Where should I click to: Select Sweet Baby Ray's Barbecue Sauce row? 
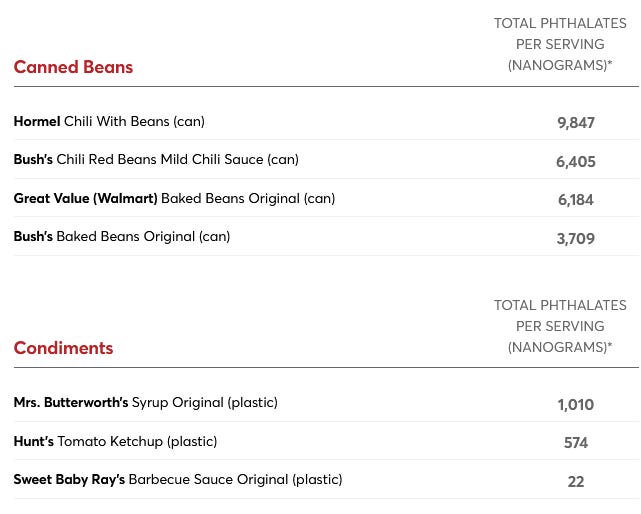coord(326,479)
